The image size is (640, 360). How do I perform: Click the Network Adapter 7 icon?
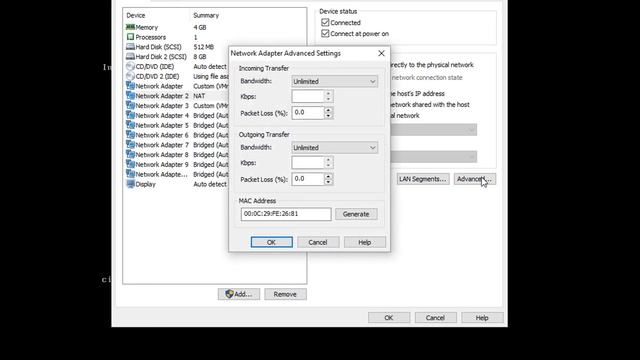click(130, 144)
